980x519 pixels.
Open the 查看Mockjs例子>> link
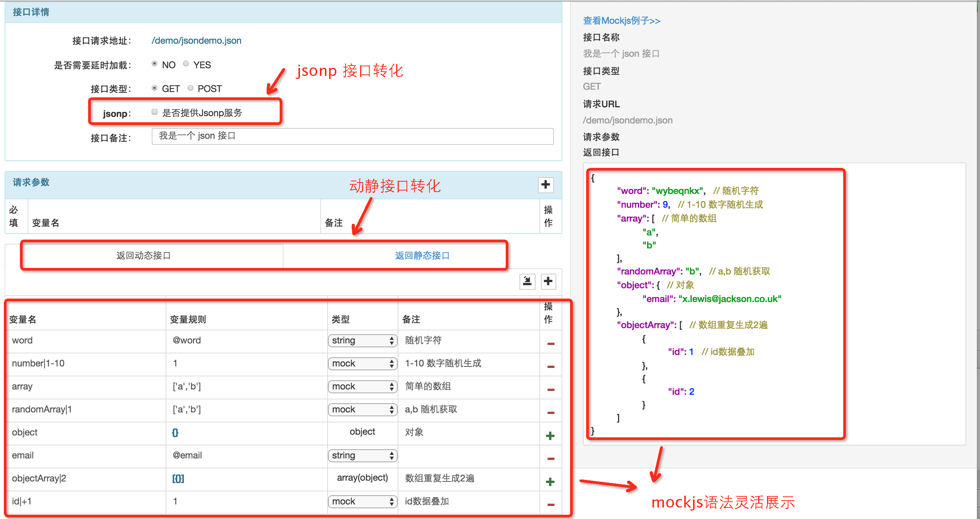(621, 21)
